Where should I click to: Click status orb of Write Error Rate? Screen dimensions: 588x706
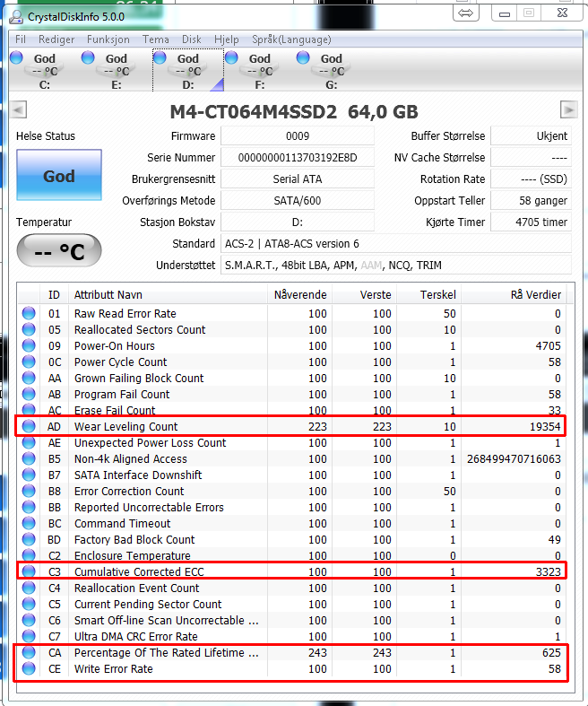29,669
